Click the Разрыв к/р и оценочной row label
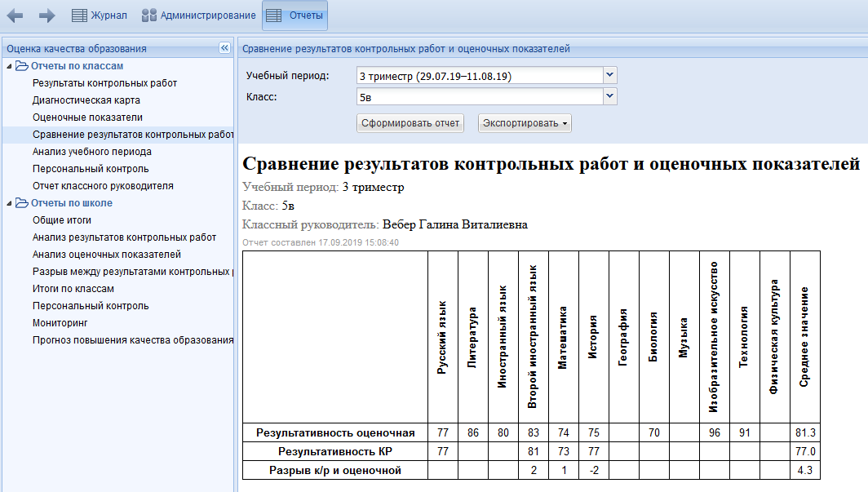868x492 pixels. click(x=335, y=471)
